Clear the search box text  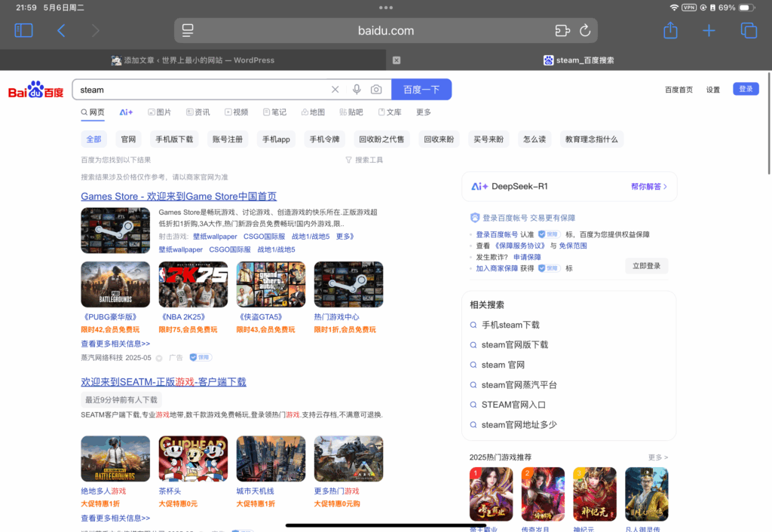pos(335,90)
